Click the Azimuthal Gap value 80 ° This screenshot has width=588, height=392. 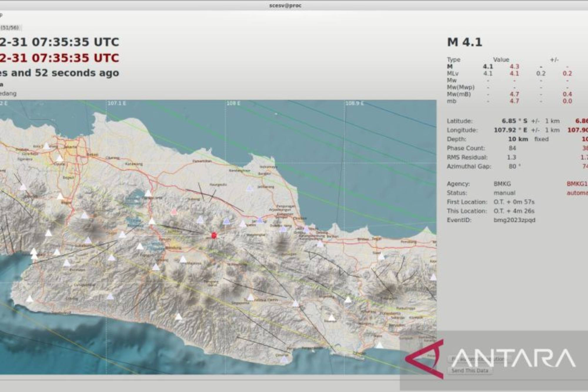(514, 166)
